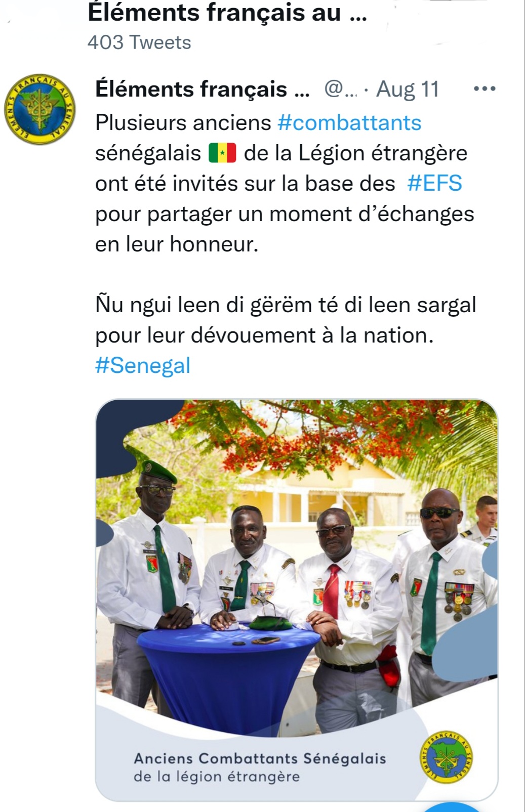Viewport: 525px width, 812px height.
Task: Click the Aug 11 tweet timestamp
Action: (x=408, y=89)
